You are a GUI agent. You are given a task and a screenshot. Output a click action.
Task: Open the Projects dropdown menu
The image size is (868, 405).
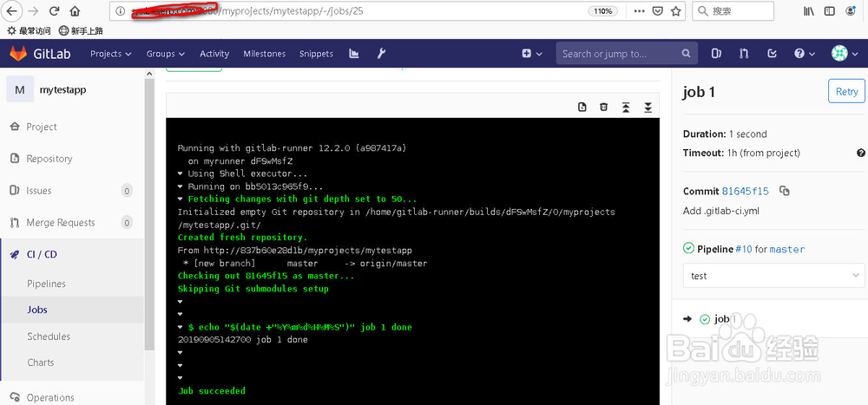111,54
